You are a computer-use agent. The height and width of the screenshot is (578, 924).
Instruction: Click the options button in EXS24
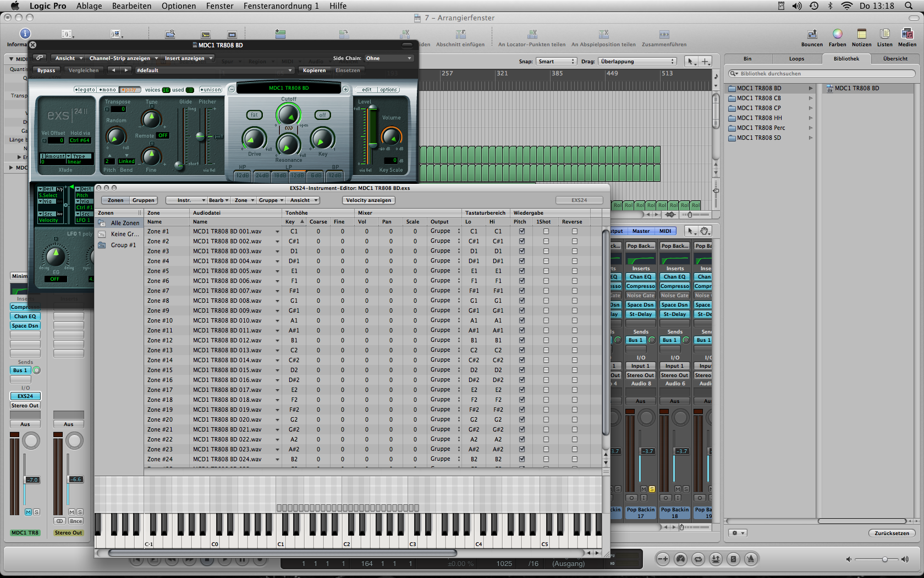pyautogui.click(x=388, y=90)
